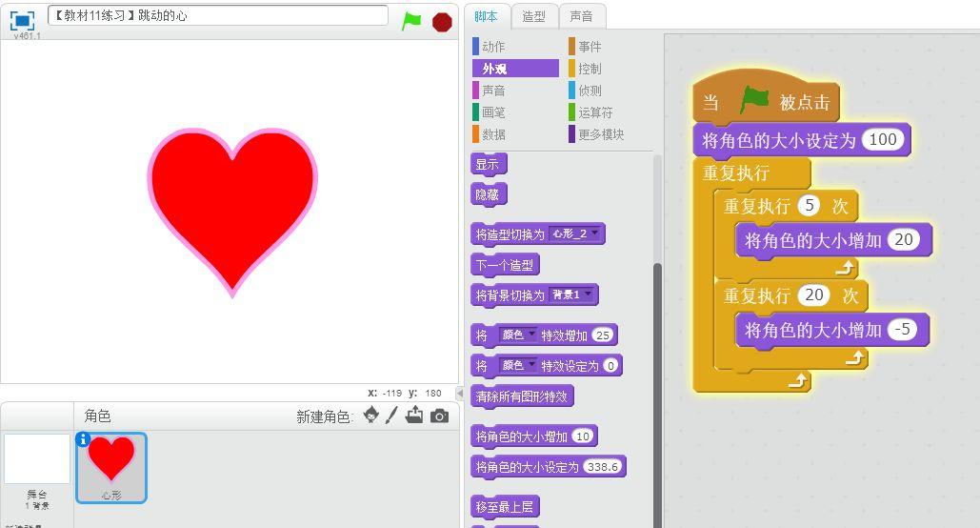Click the 将背景切换为 block label

click(x=510, y=295)
